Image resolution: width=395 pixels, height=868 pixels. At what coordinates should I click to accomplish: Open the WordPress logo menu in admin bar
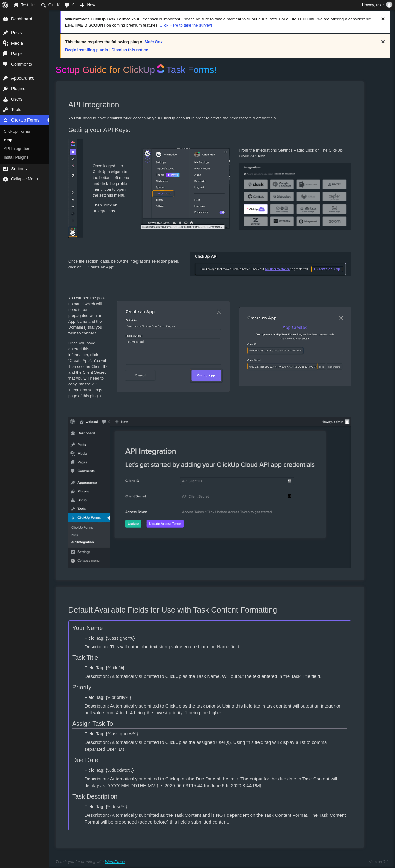pyautogui.click(x=5, y=5)
